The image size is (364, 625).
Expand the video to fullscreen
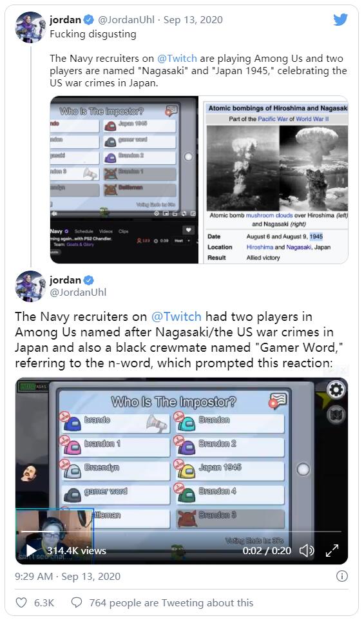(x=332, y=550)
